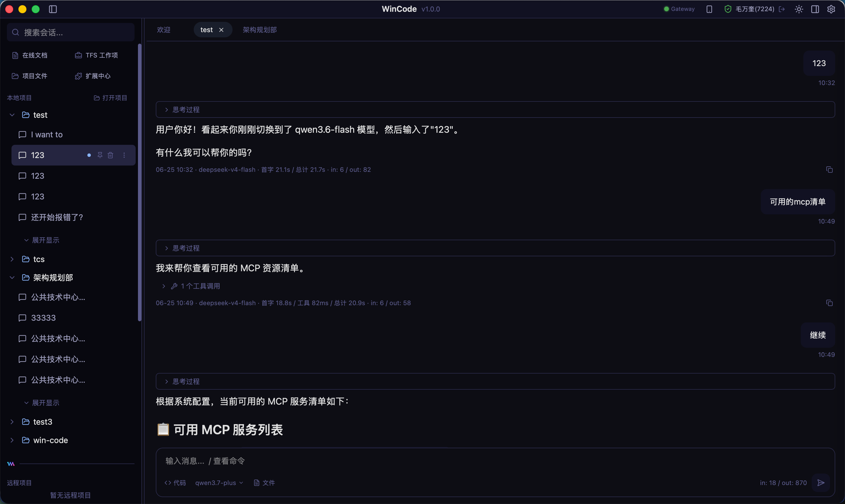The width and height of the screenshot is (845, 504).
Task: Select the test tab
Action: 206,30
